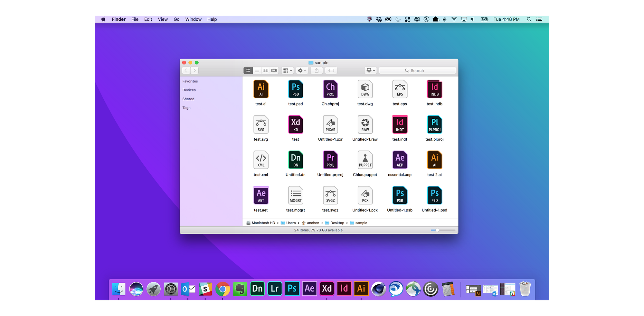Click the Finder Search field
Screen dimensions: 644x316
click(417, 70)
